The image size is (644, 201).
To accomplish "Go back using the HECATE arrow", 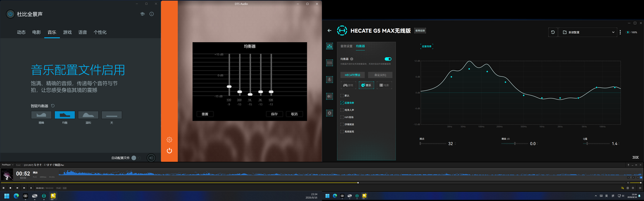I will click(x=330, y=31).
